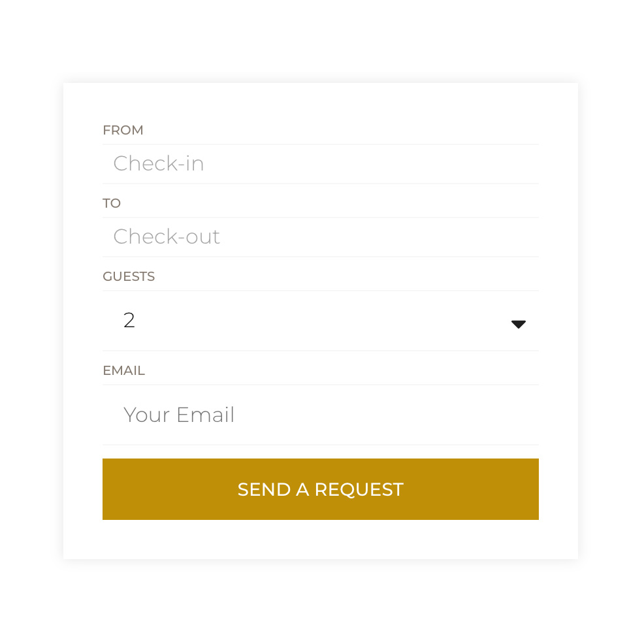This screenshot has height=644, width=644.
Task: Click the TO label
Action: [111, 203]
